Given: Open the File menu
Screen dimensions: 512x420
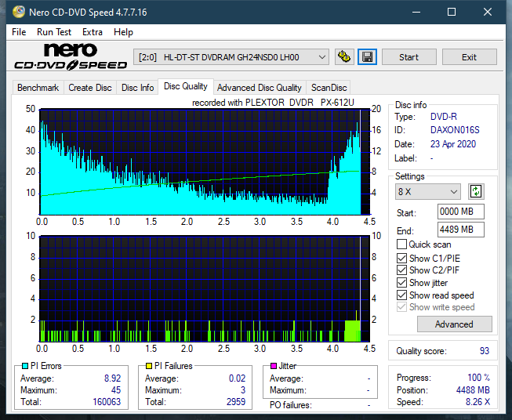Looking at the screenshot, I should pos(19,32).
